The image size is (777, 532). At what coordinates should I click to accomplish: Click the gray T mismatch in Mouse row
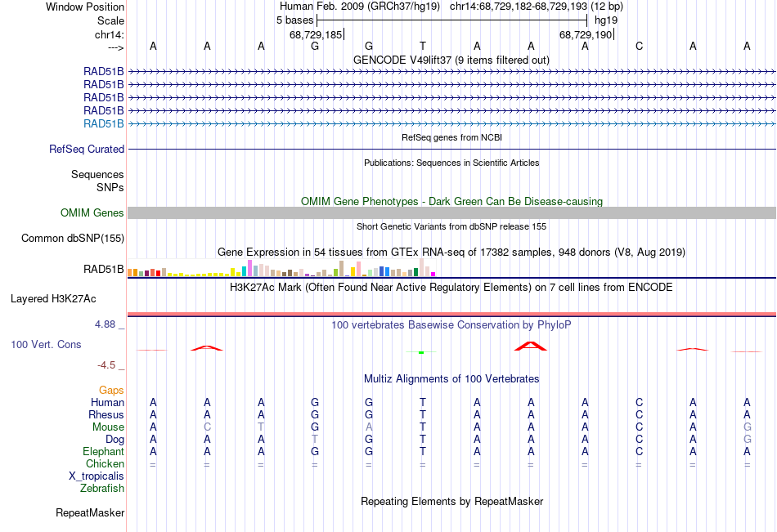(261, 427)
